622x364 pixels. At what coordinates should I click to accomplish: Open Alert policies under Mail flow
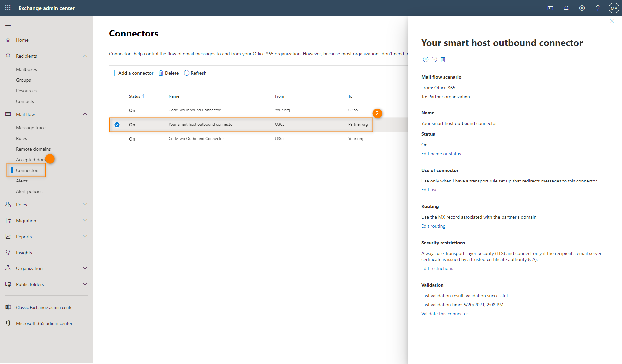point(29,191)
